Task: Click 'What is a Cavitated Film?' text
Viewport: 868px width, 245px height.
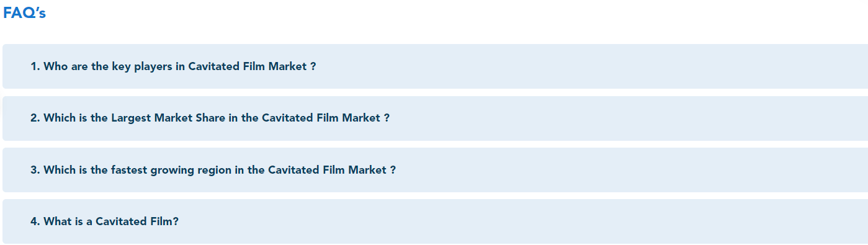Action: 111,221
